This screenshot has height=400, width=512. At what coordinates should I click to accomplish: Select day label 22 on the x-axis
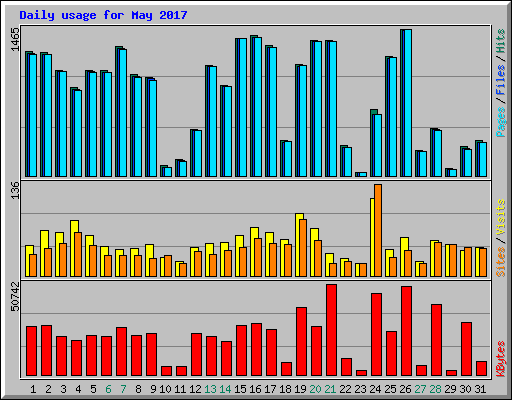(345, 389)
